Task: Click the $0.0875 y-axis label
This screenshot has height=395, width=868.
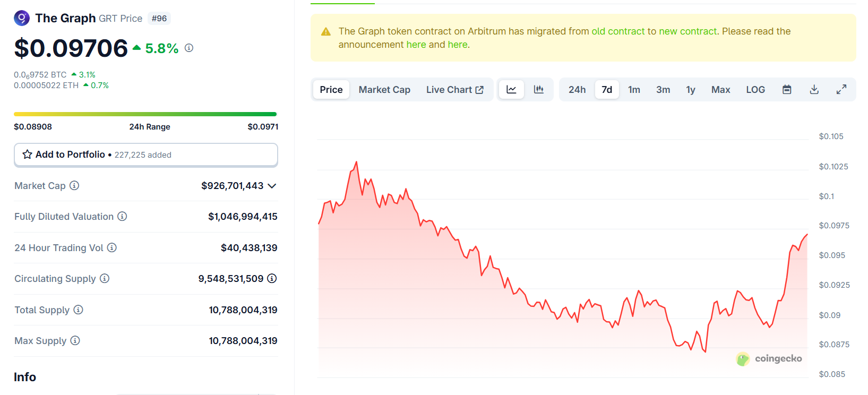Action: click(x=834, y=345)
